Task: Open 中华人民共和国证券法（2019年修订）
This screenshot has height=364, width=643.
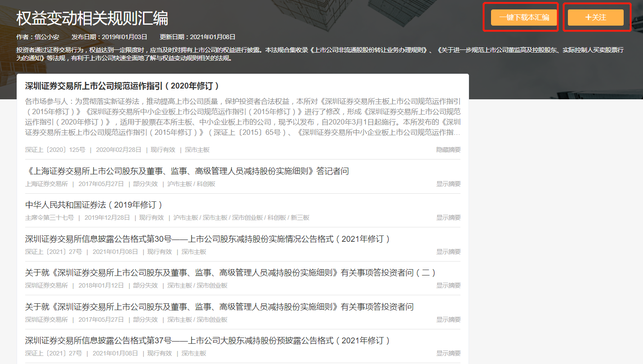Action: point(94,205)
